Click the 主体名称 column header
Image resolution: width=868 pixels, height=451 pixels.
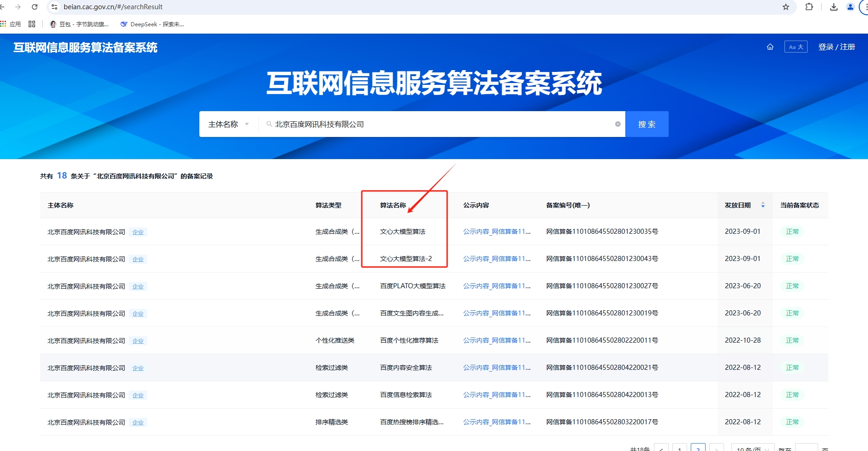(60, 205)
